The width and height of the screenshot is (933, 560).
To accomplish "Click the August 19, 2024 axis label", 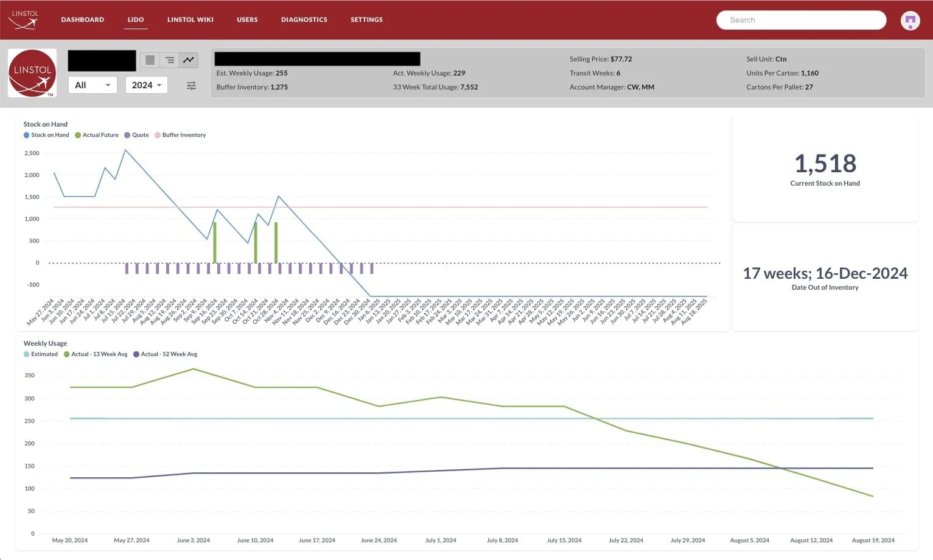I will pos(873,541).
